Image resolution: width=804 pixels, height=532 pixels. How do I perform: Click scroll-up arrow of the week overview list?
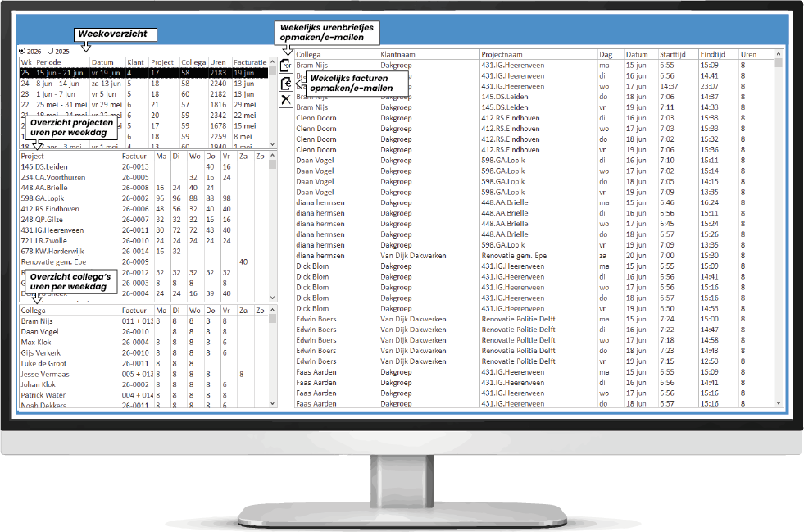pyautogui.click(x=272, y=62)
